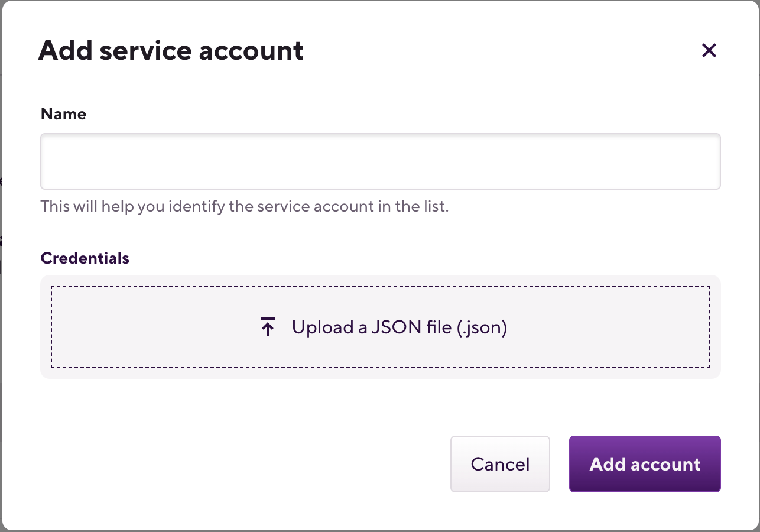Click the Name field under its label
Screen dimensions: 760x532
(380, 161)
